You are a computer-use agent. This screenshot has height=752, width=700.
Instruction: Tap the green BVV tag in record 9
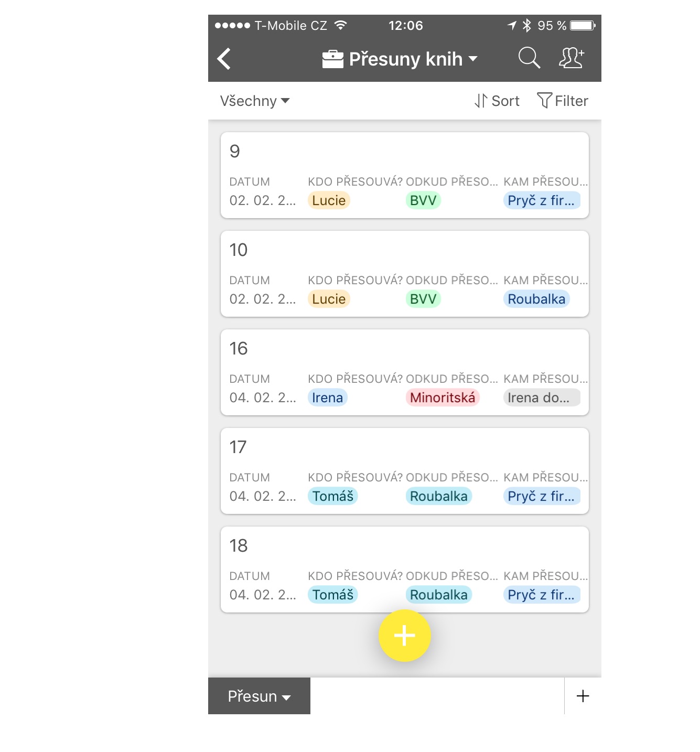coord(423,200)
